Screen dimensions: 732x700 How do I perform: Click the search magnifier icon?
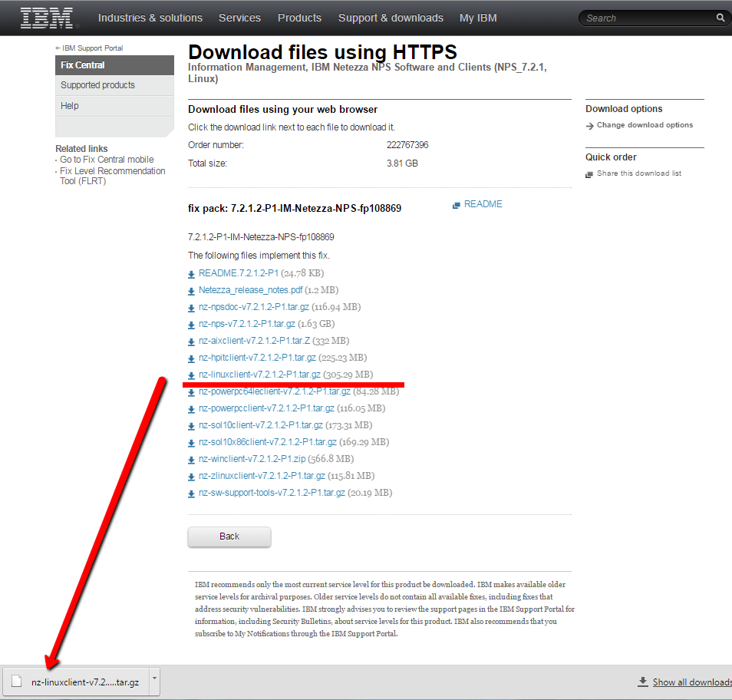720,17
